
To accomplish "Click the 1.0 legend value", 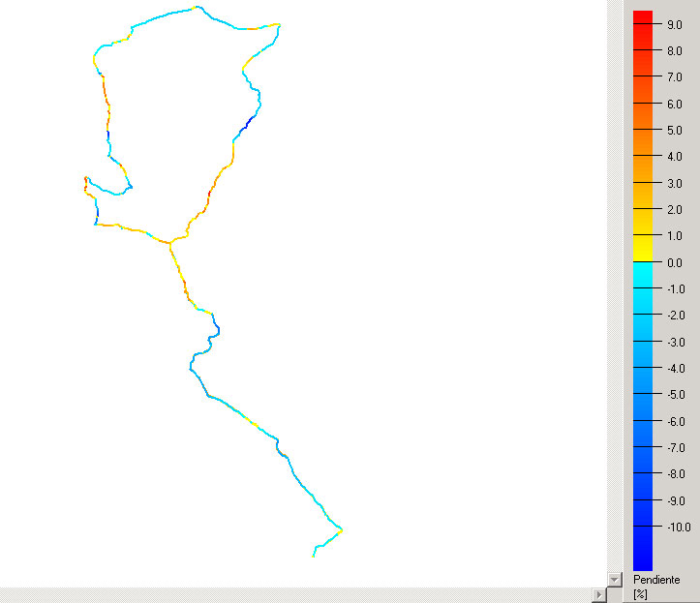I will pos(675,236).
